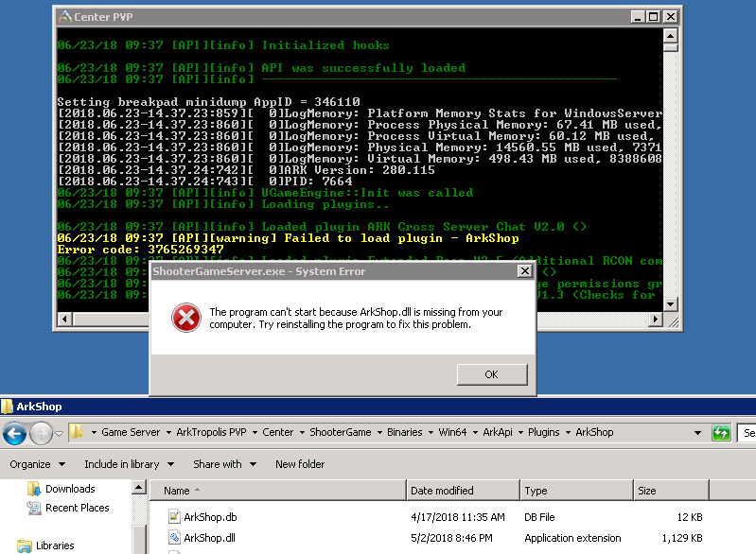The width and height of the screenshot is (756, 554).
Task: Click the ArkShop window title folder icon
Action: 7,407
